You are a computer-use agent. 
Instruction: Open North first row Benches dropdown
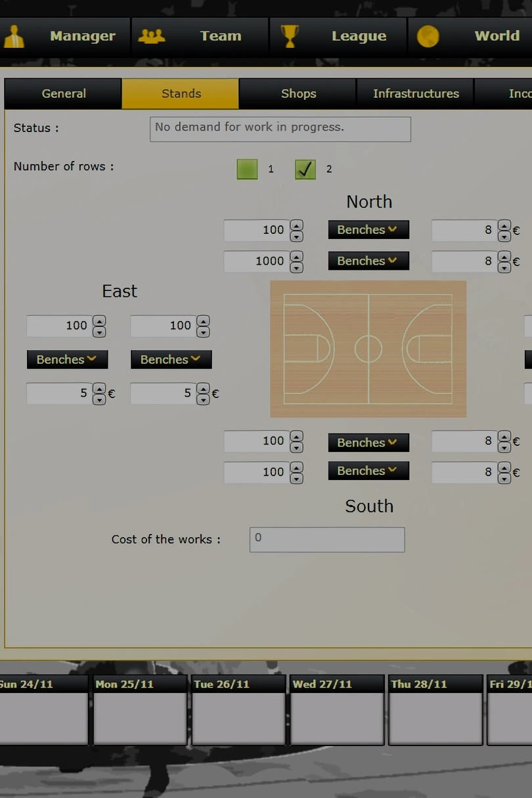[368, 230]
